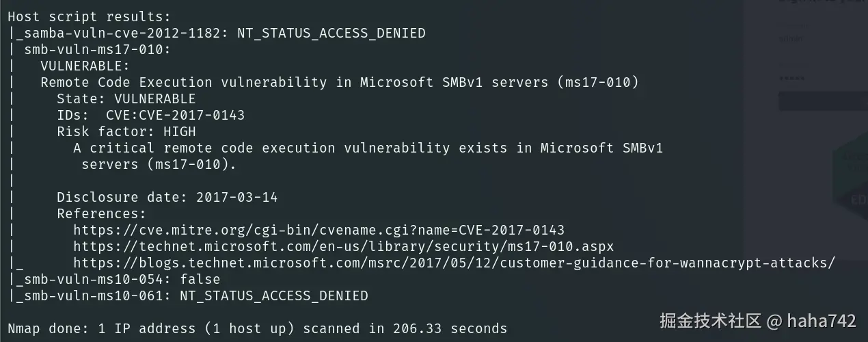Click the "State: VULNERABLE" text
The height and width of the screenshot is (342, 868).
[x=126, y=98]
